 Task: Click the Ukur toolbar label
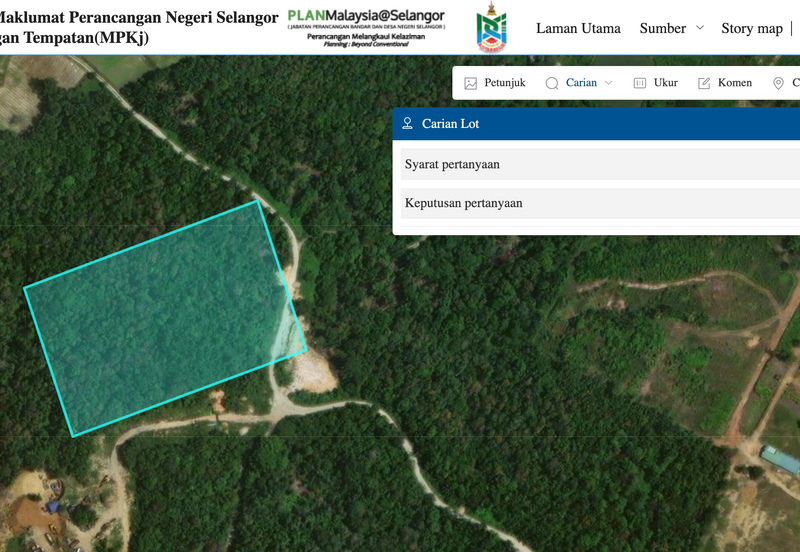pyautogui.click(x=665, y=83)
